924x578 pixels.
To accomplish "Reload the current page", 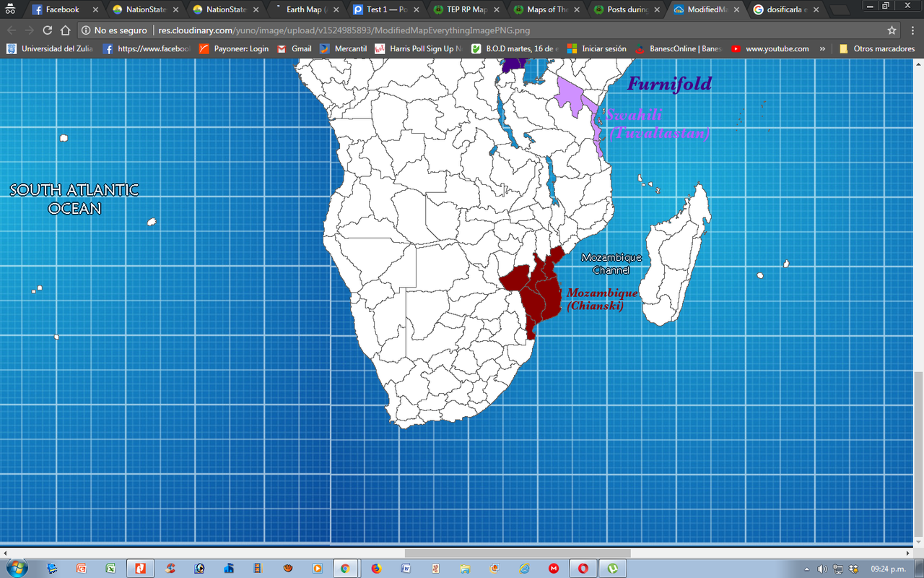I will [48, 30].
